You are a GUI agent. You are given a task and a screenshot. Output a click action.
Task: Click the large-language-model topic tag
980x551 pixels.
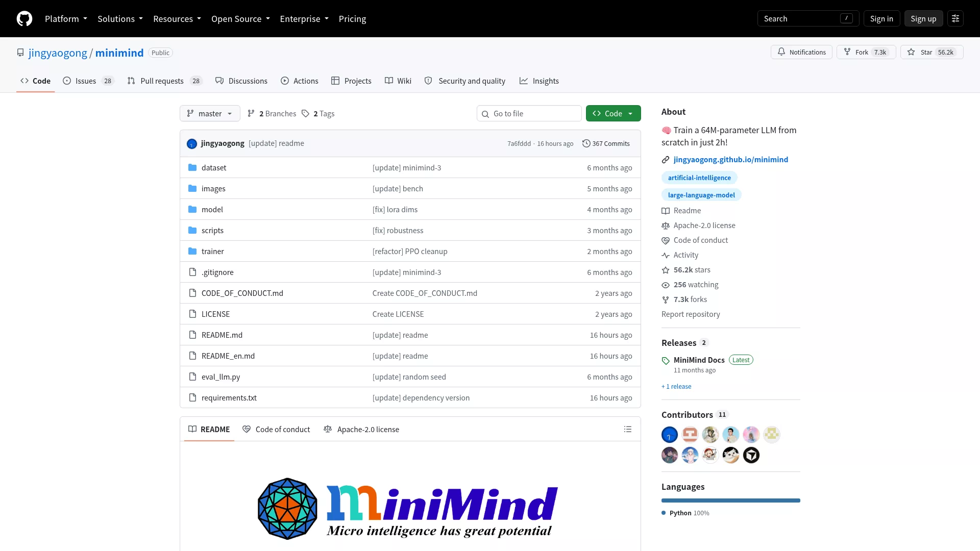point(701,195)
